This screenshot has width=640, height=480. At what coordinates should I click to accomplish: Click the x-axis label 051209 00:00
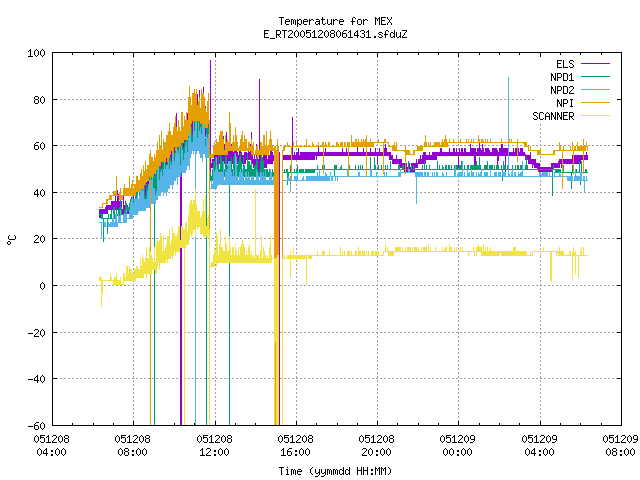click(458, 446)
